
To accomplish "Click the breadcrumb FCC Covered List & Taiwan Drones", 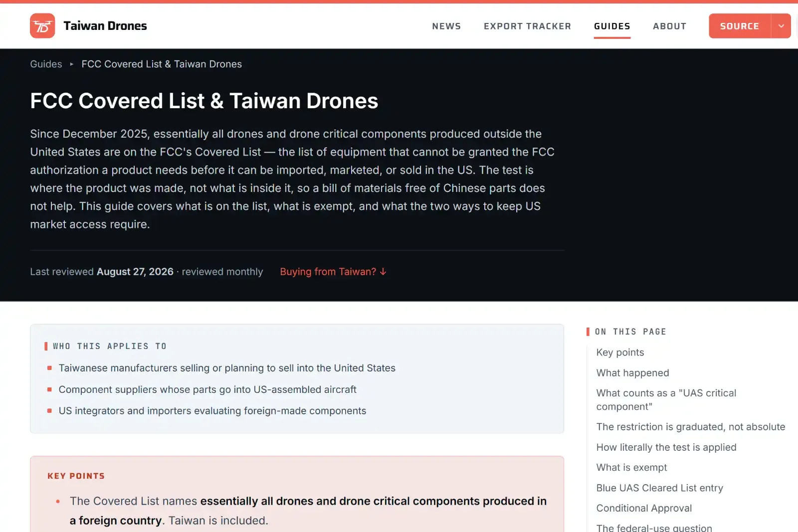I will 162,64.
